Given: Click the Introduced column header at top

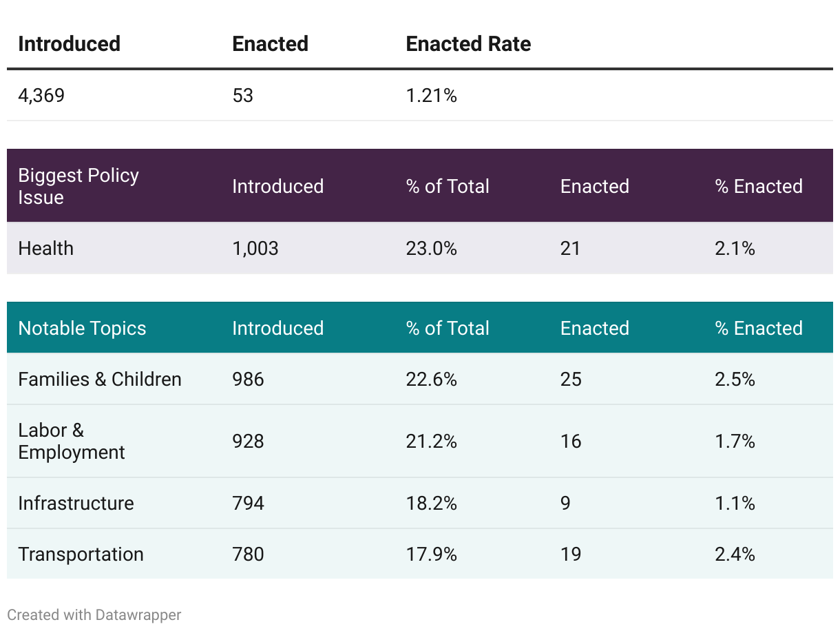Looking at the screenshot, I should pyautogui.click(x=69, y=44).
